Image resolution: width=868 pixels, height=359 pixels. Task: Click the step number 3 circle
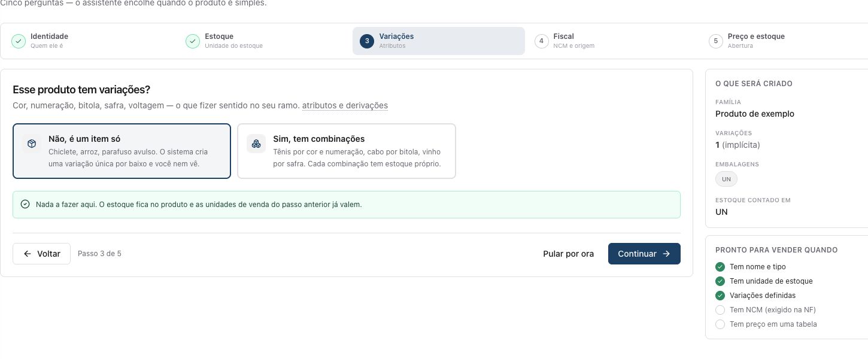367,41
